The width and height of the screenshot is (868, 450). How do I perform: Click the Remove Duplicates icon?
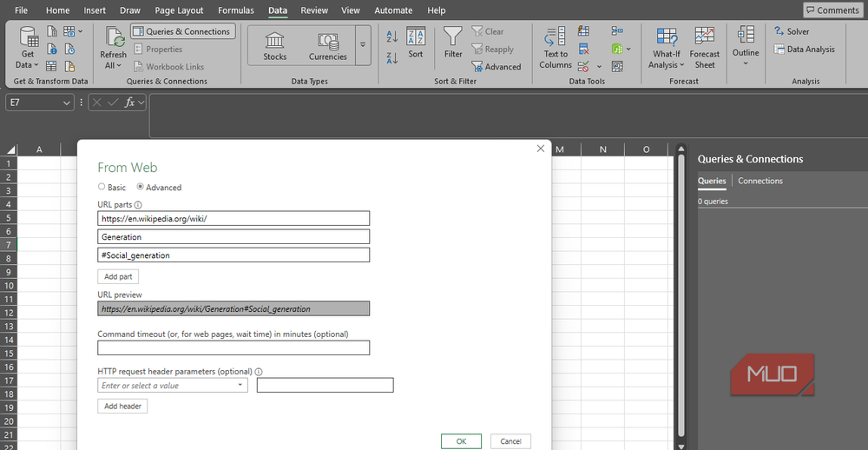pos(583,49)
